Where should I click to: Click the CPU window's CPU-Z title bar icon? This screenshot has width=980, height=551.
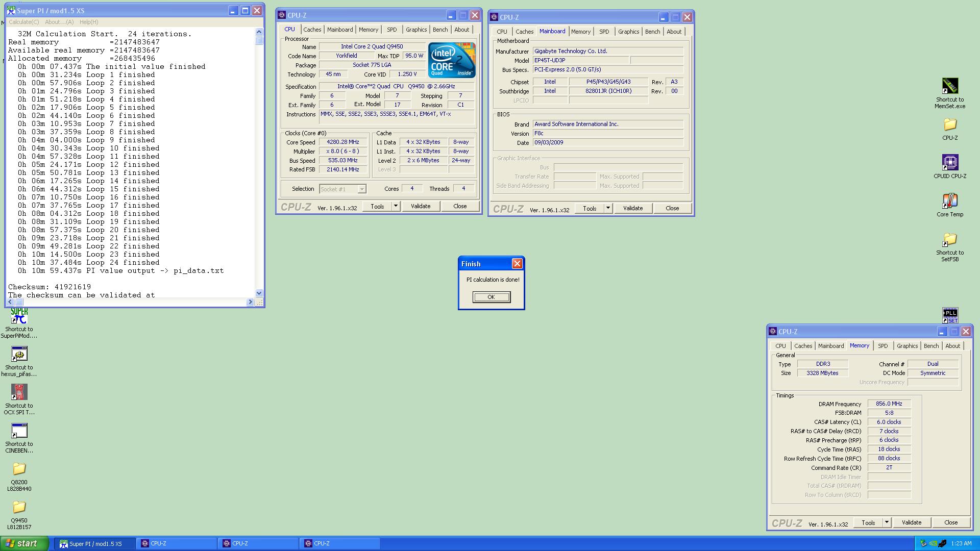[x=282, y=15]
